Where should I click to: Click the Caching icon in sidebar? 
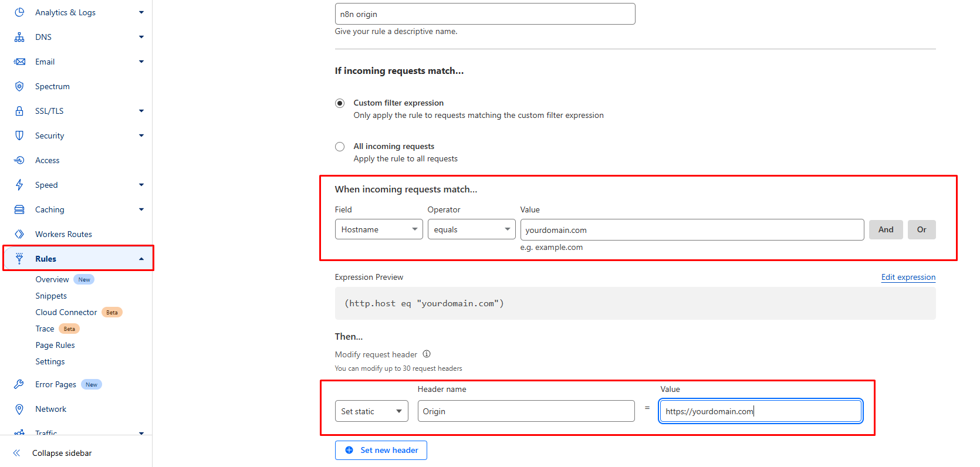[x=19, y=209]
